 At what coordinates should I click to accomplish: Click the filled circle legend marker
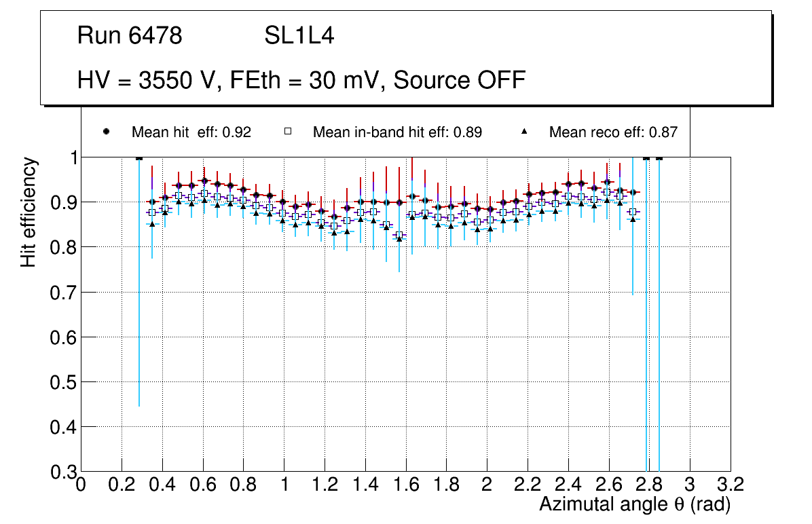pos(106,132)
